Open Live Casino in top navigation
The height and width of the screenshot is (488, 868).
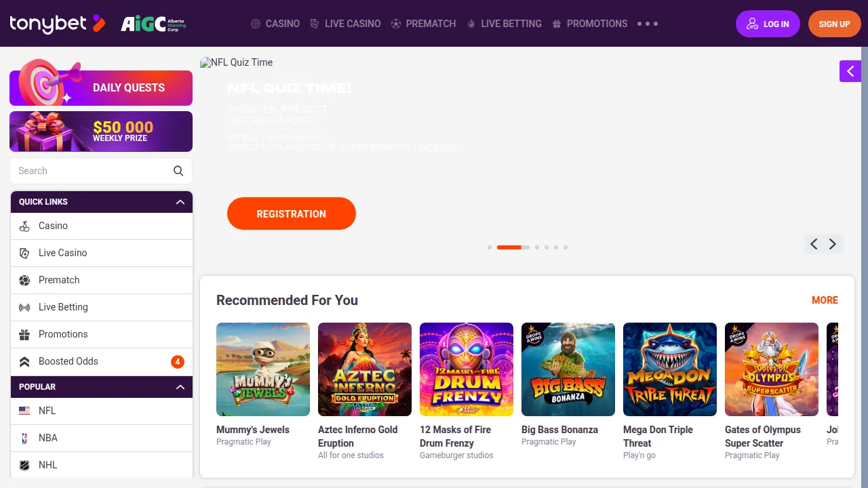coord(345,24)
